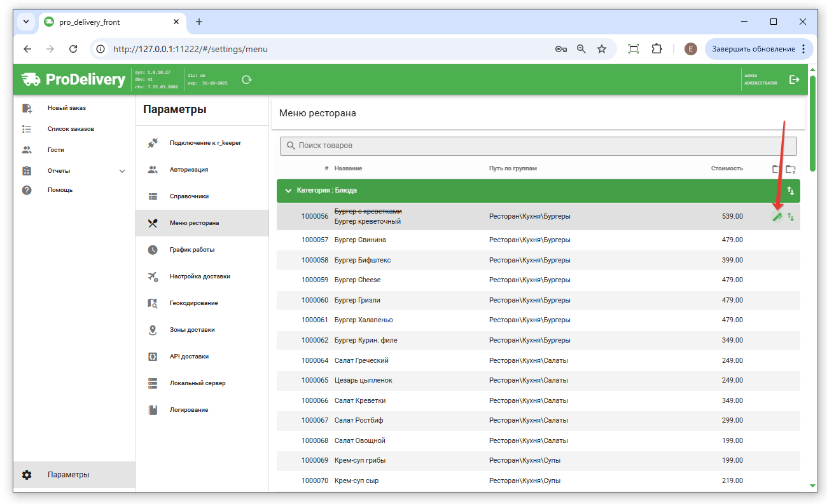Open Новый заказ in the left sidebar
The image size is (827, 504).
(66, 108)
